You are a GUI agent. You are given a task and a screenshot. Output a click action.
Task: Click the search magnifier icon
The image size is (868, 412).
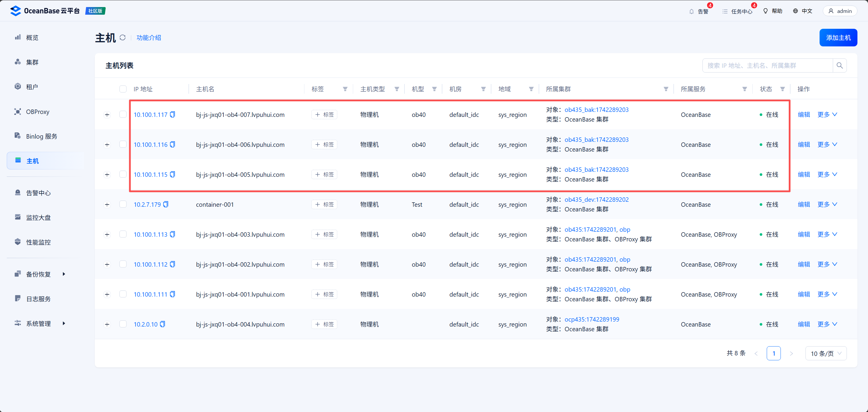click(x=839, y=65)
